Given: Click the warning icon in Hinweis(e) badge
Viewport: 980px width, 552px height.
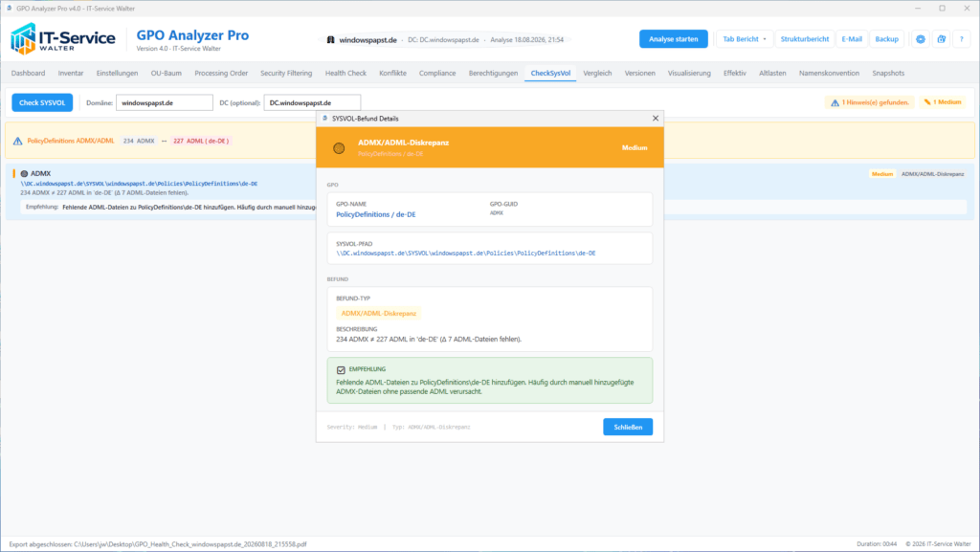Looking at the screenshot, I should point(835,102).
